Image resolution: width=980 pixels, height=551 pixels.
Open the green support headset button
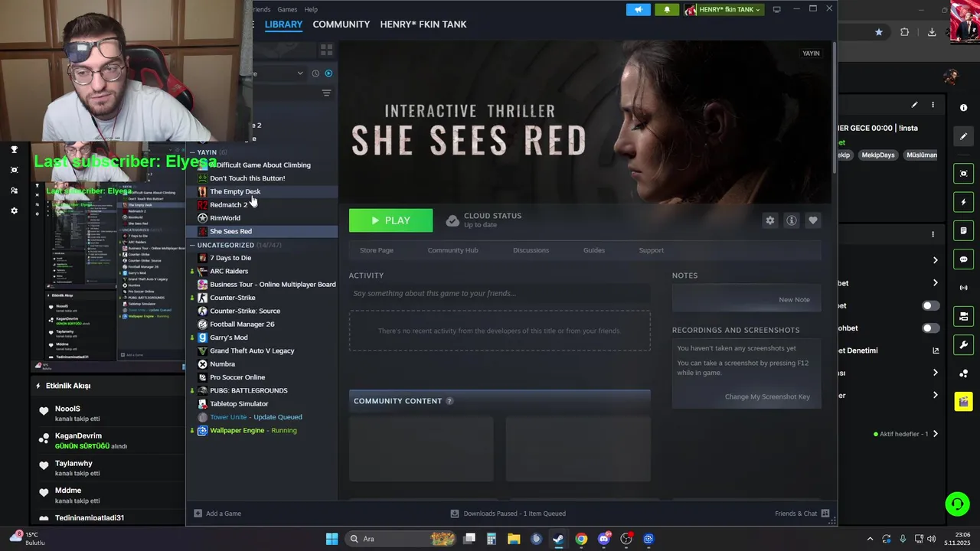pos(957,504)
